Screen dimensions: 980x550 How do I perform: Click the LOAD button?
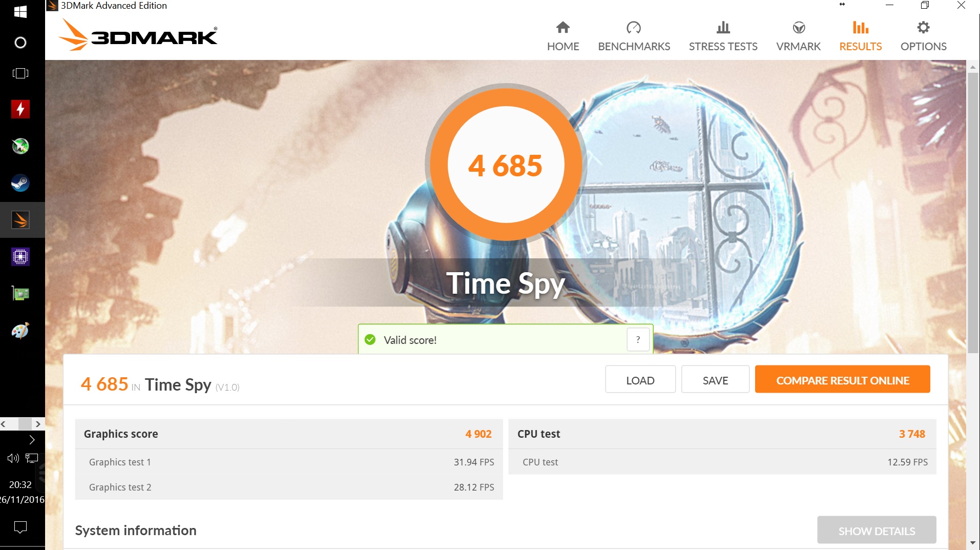pyautogui.click(x=640, y=380)
